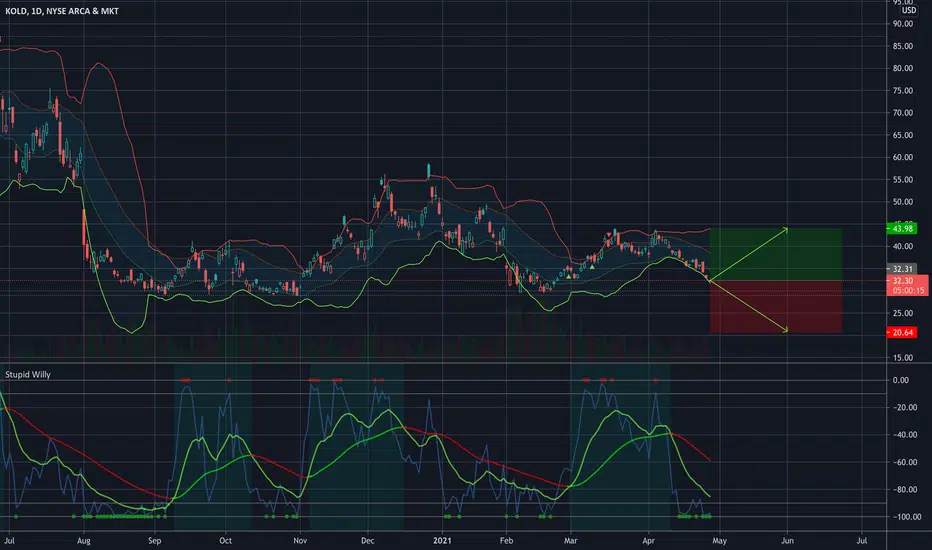Click the 70.00 price axis label
932x550 pixels.
pos(902,113)
